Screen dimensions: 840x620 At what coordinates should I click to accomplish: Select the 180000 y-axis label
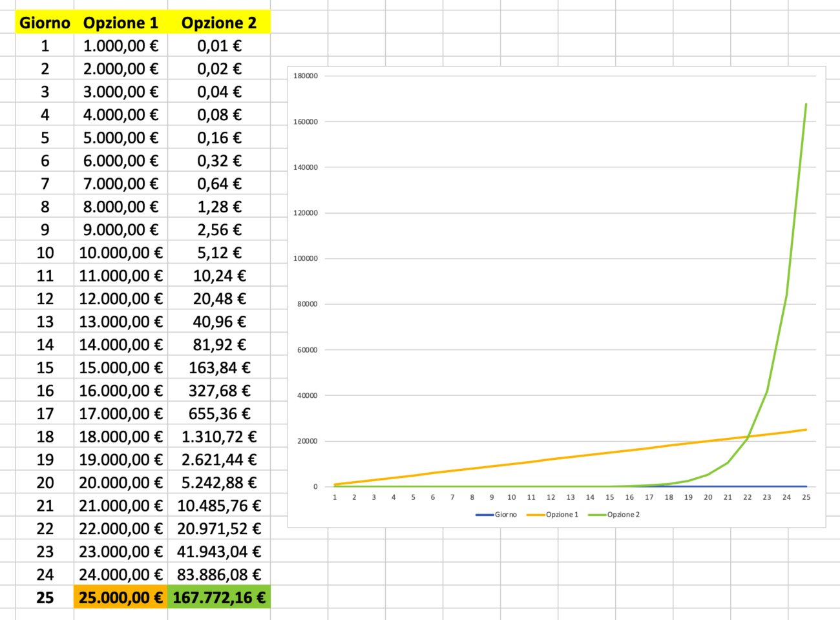pos(306,76)
